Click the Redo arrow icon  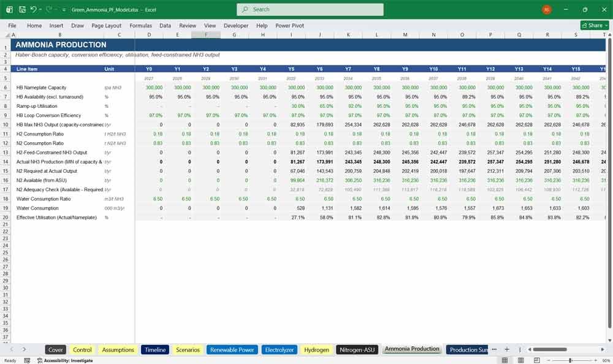tap(48, 9)
